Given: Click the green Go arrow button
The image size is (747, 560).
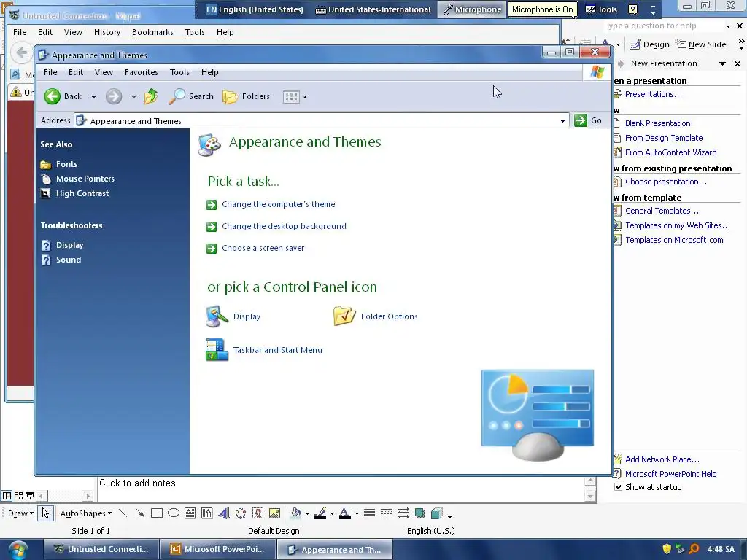Looking at the screenshot, I should (580, 120).
